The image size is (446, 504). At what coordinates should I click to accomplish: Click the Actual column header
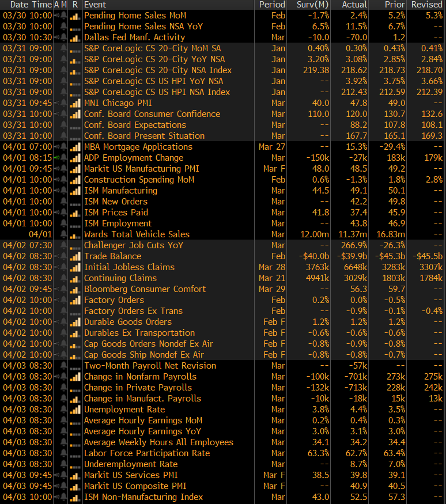pos(354,5)
